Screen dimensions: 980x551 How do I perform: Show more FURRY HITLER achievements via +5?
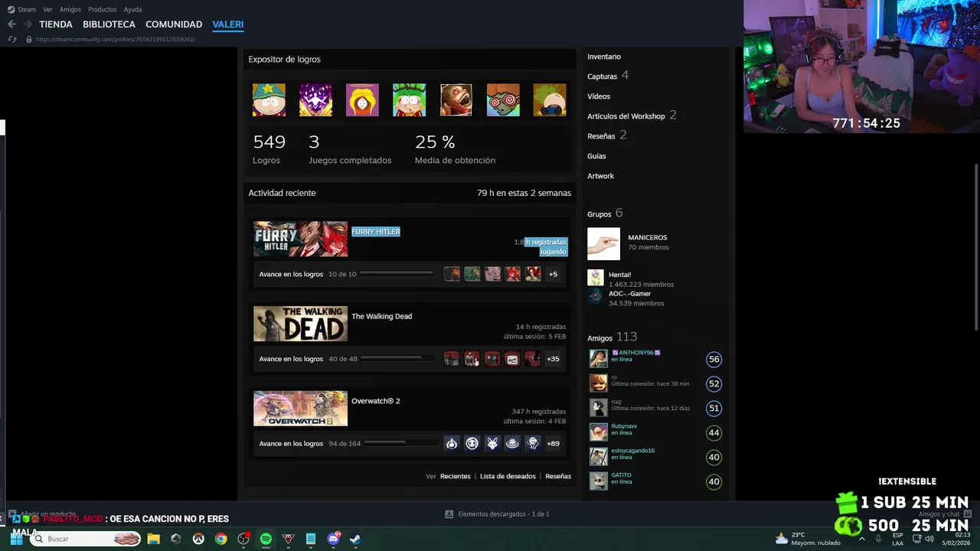[x=553, y=274]
